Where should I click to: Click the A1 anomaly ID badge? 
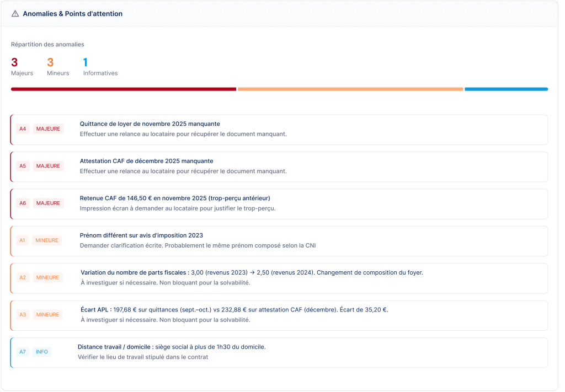coord(23,240)
